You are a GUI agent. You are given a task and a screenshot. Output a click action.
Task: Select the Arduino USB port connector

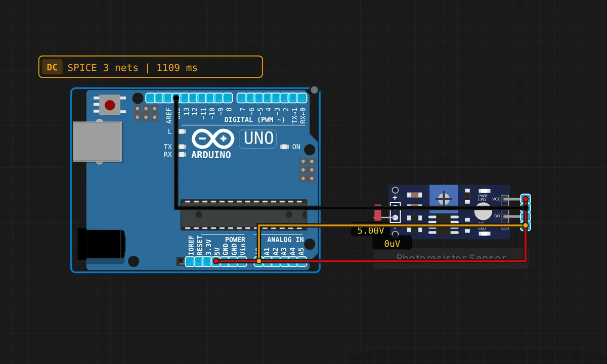pyautogui.click(x=97, y=142)
